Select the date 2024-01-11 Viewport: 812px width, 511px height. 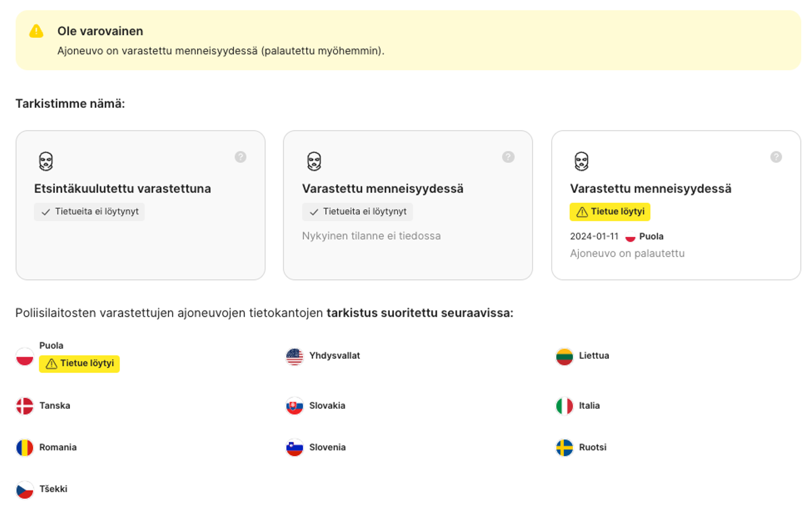[594, 236]
